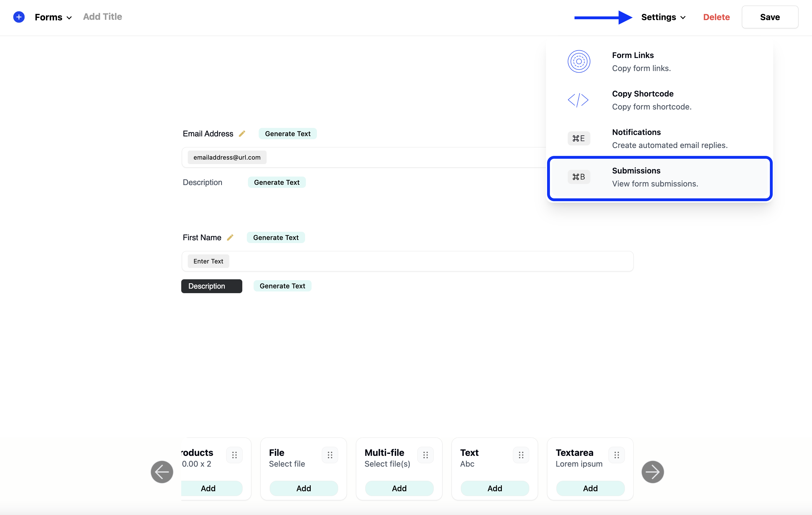
Task: Generate Text for First Name description
Action: click(282, 286)
